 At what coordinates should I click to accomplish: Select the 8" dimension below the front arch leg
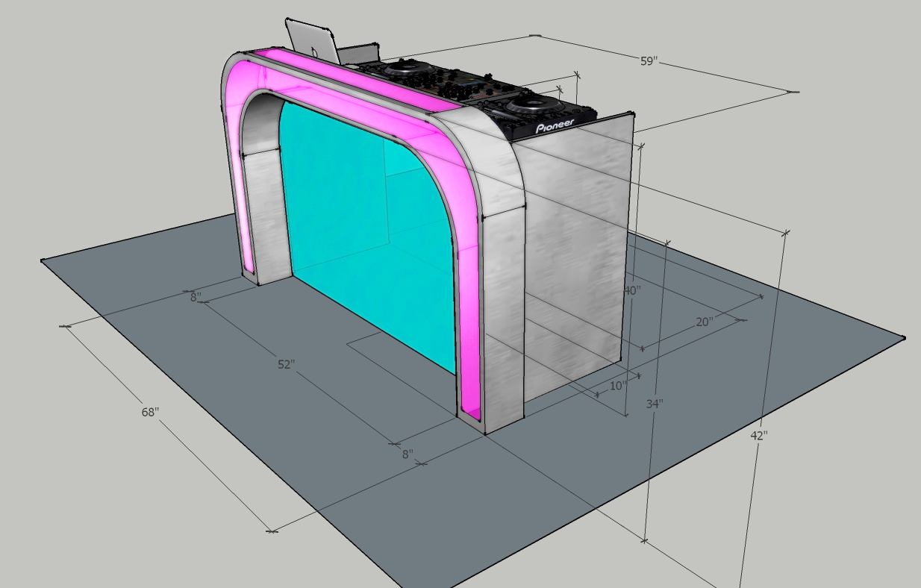coord(408,454)
